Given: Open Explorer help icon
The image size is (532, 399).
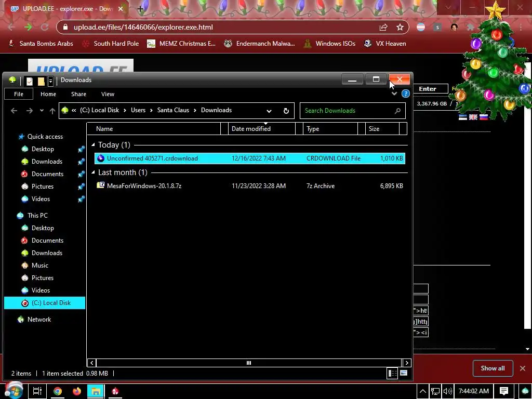Looking at the screenshot, I should [x=405, y=94].
